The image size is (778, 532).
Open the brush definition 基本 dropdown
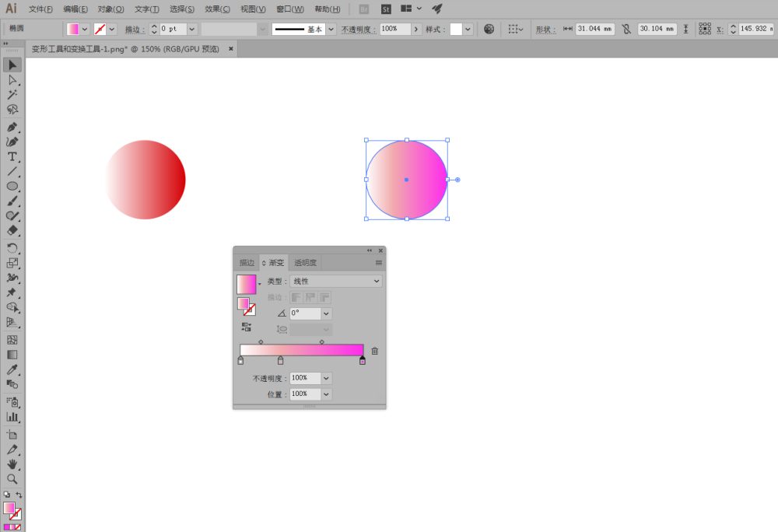click(331, 30)
